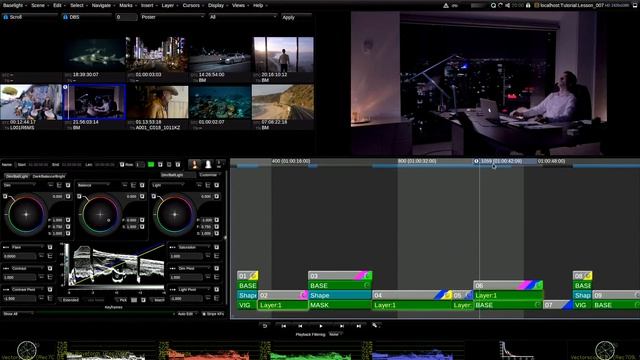The height and width of the screenshot is (360, 640).
Task: Select the MASK layer under shot 03
Action: pos(340,305)
